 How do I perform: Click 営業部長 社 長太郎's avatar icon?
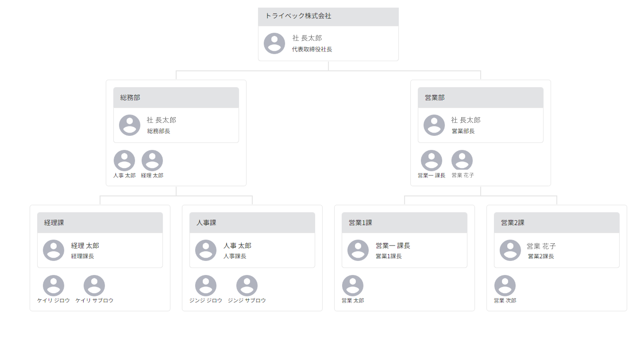point(434,125)
